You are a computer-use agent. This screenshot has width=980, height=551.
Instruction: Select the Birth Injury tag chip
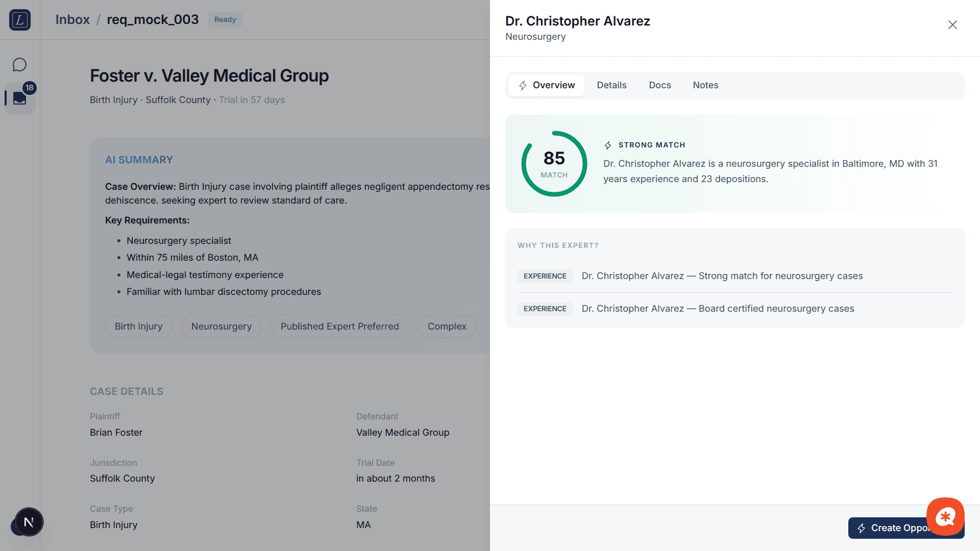[138, 327]
